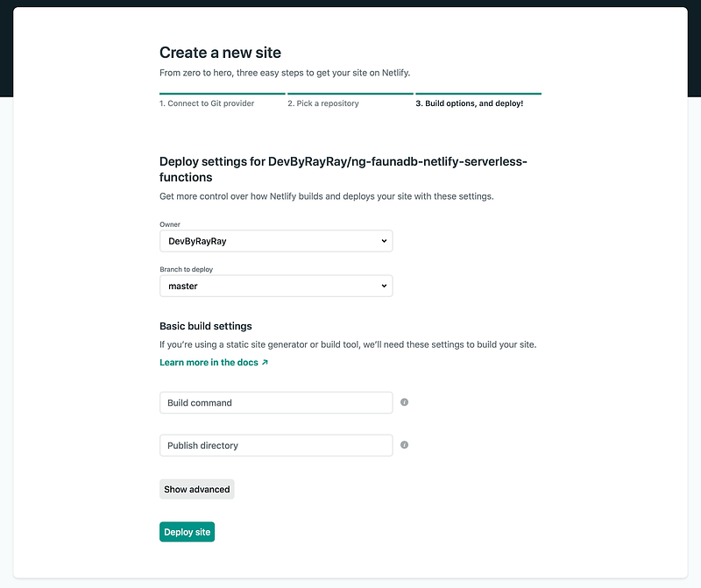Expand options with Show advanced button

pyautogui.click(x=196, y=489)
